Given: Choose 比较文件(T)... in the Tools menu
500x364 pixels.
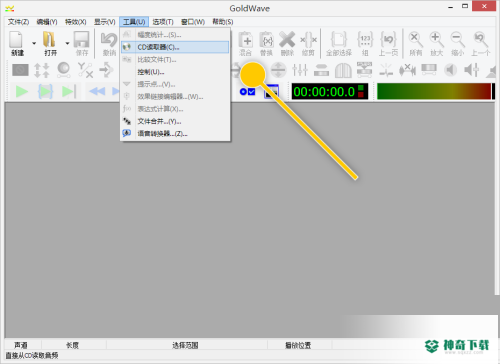Looking at the screenshot, I should [175, 60].
